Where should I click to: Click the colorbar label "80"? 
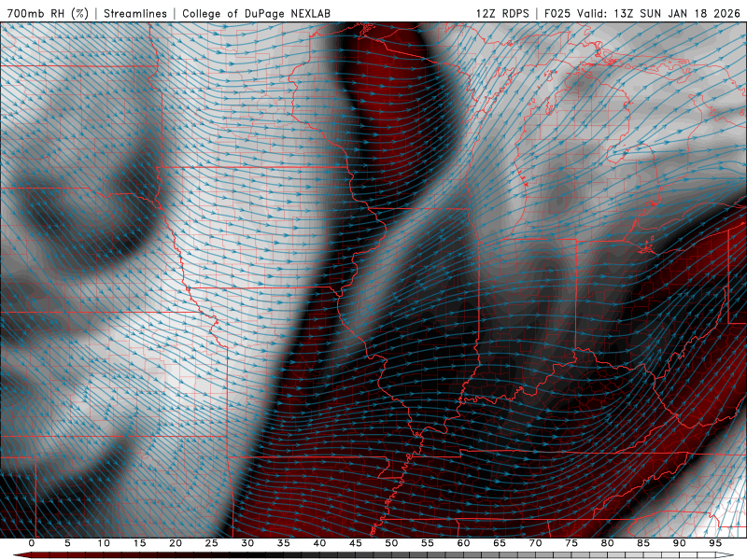pyautogui.click(x=607, y=543)
